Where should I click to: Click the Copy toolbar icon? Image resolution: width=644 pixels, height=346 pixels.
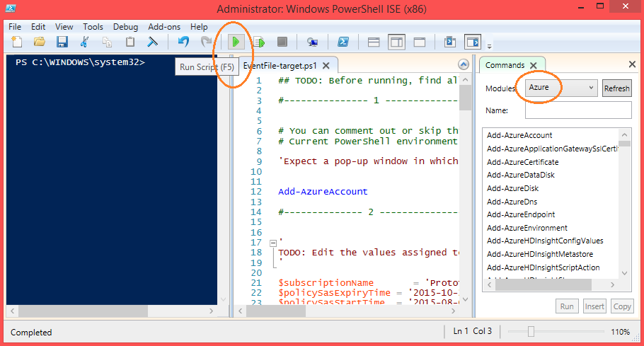click(x=107, y=42)
